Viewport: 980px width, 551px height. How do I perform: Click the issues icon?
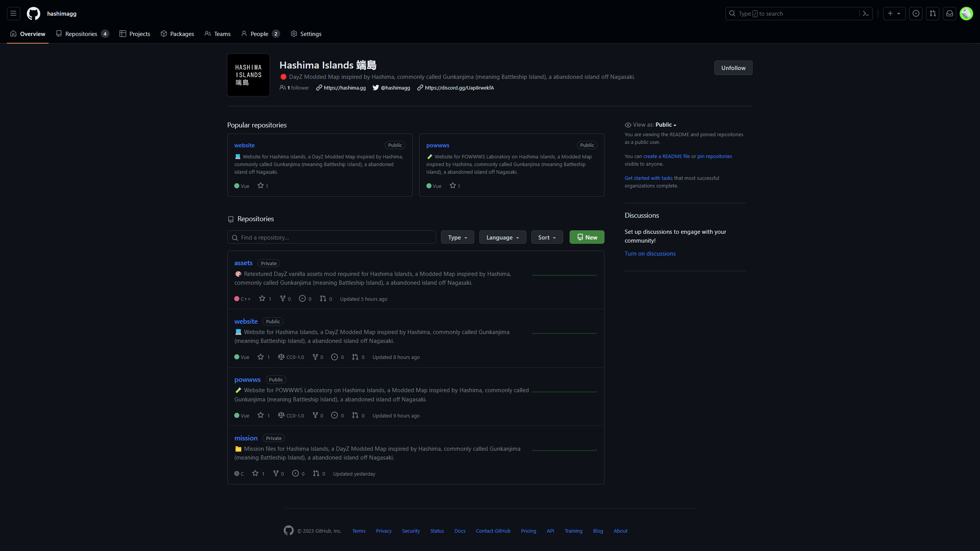915,13
